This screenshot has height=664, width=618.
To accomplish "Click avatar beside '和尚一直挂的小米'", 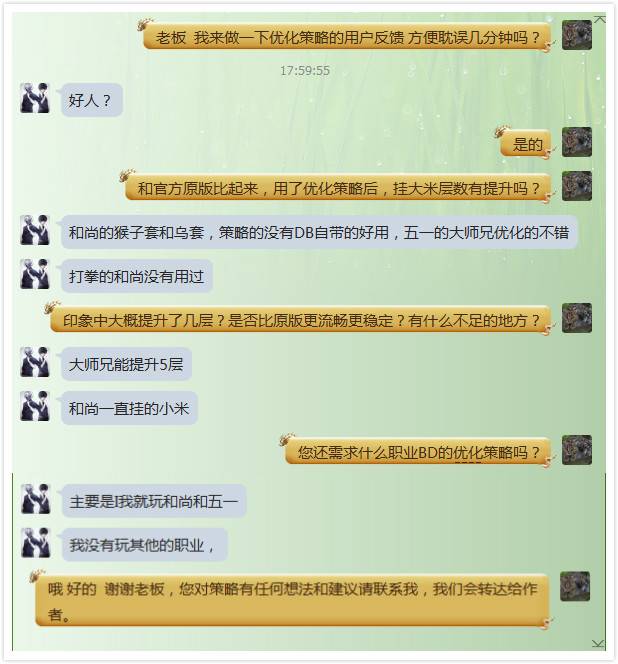I will tap(35, 407).
